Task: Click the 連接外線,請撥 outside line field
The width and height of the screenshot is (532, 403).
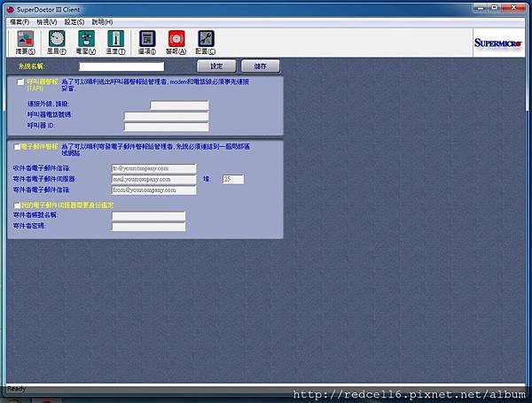Action: [x=179, y=105]
